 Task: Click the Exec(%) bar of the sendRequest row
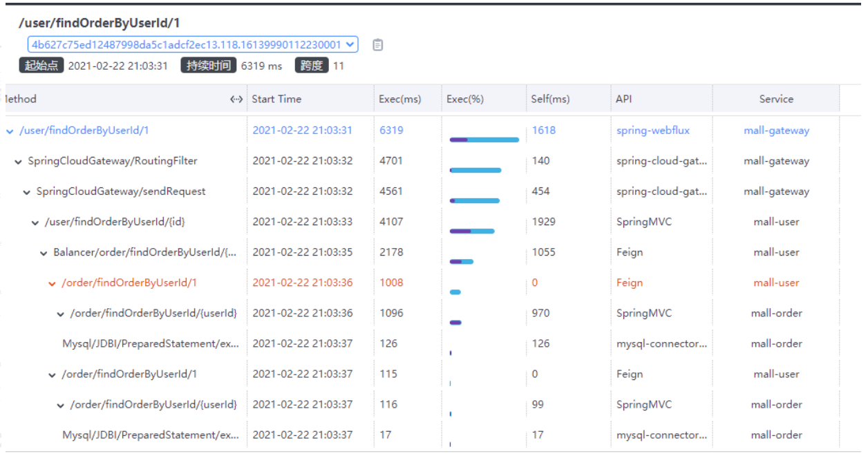point(474,200)
